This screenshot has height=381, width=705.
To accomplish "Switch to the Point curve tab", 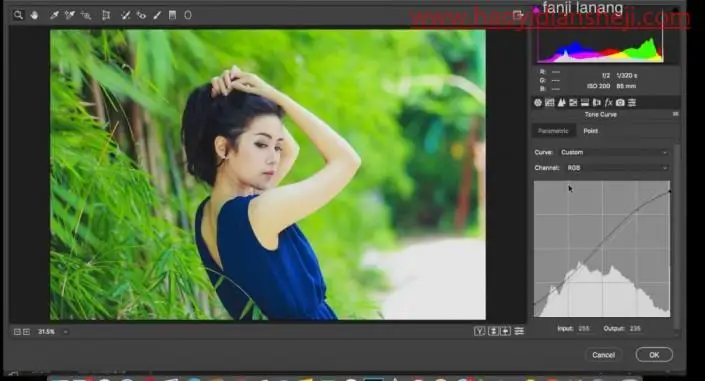I will pos(590,131).
